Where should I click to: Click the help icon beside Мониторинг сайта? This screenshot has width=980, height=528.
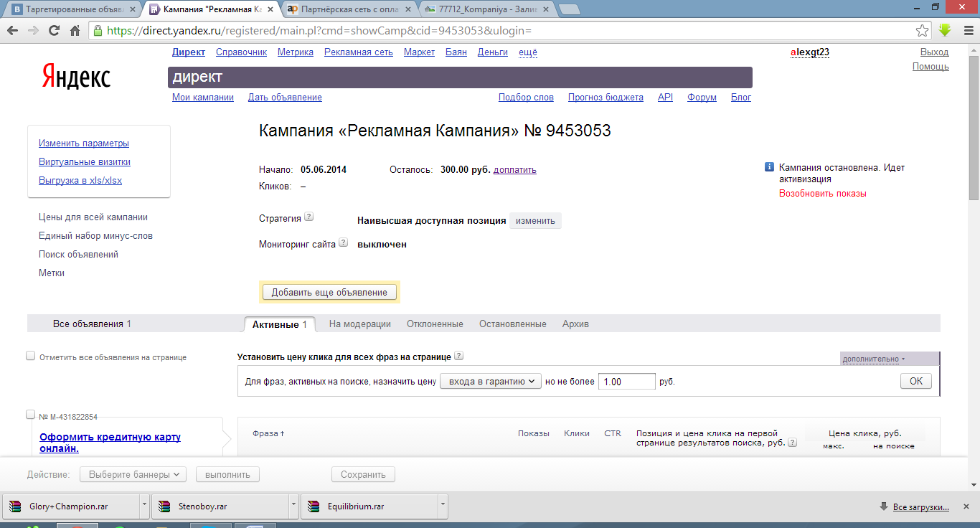[343, 242]
